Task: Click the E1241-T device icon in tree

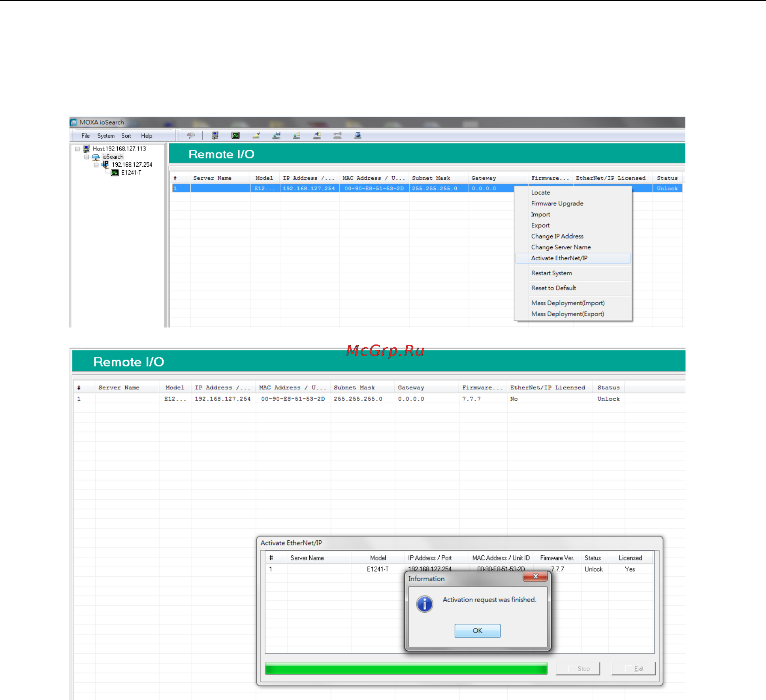Action: tap(115, 173)
